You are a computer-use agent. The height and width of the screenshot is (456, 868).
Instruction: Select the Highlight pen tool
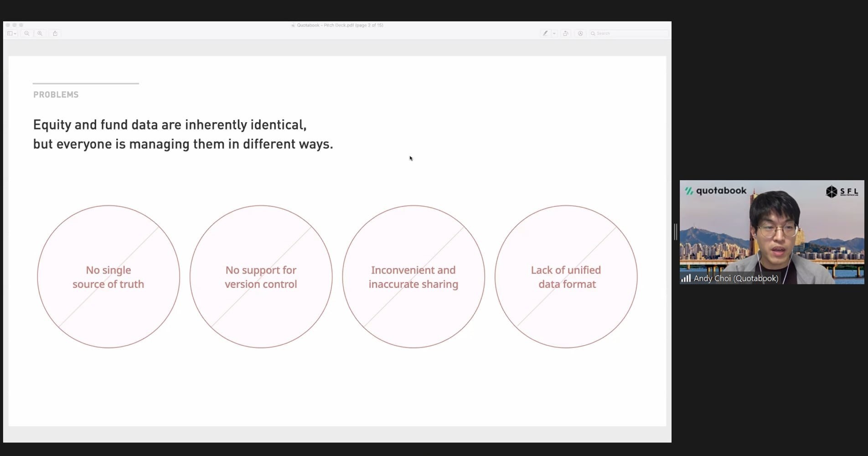tap(545, 33)
